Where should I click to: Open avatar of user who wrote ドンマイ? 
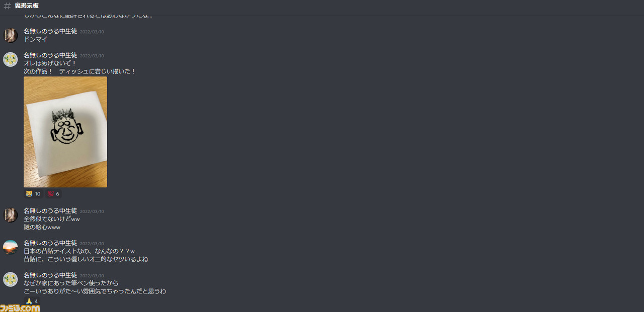[x=11, y=35]
